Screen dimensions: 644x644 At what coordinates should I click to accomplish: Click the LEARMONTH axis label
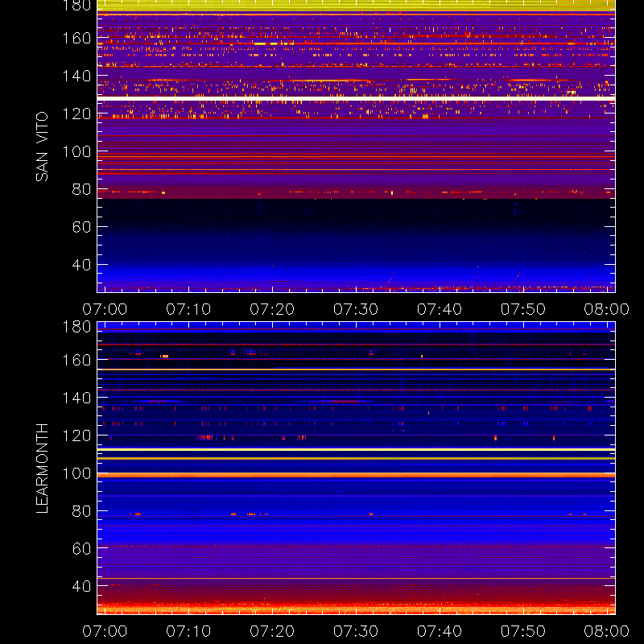click(x=42, y=469)
